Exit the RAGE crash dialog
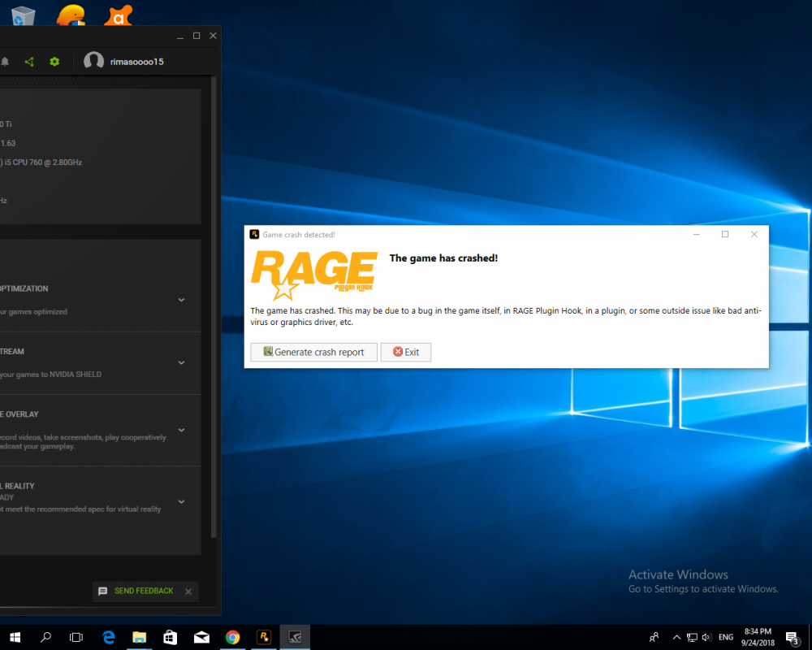Image resolution: width=812 pixels, height=650 pixels. coord(405,352)
